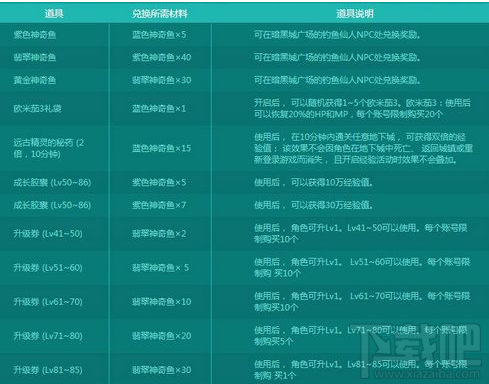Click the '翡翠神奇鱼×2' material cell
This screenshot has width=489, height=384.
pos(159,234)
